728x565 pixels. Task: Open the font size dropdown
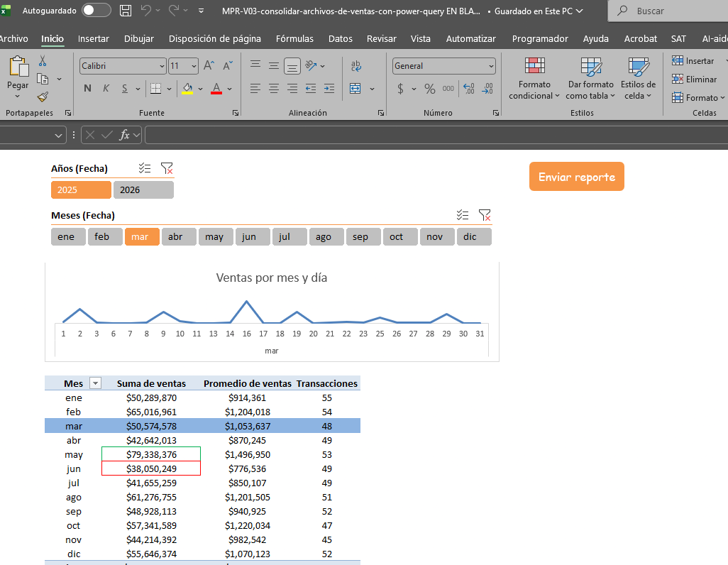[x=194, y=67]
